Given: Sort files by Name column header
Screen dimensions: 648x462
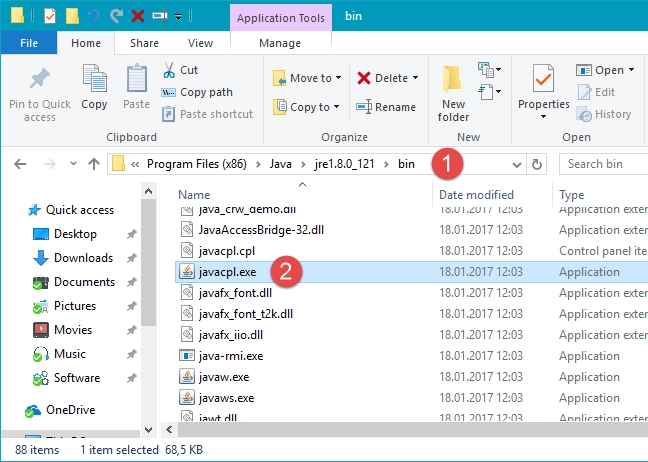Looking at the screenshot, I should [194, 195].
